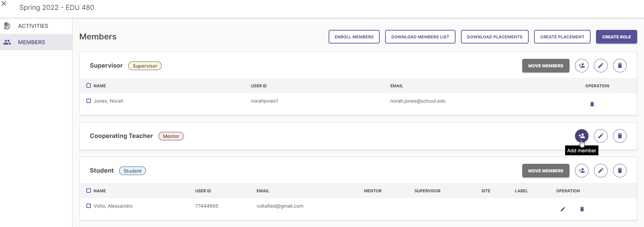Add a member to Supervisor role
644x227 pixels.
click(x=582, y=66)
